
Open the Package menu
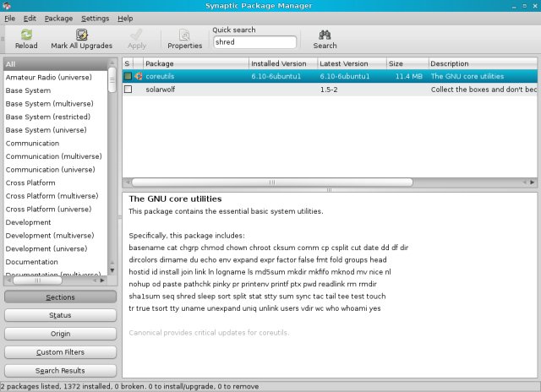coord(58,19)
